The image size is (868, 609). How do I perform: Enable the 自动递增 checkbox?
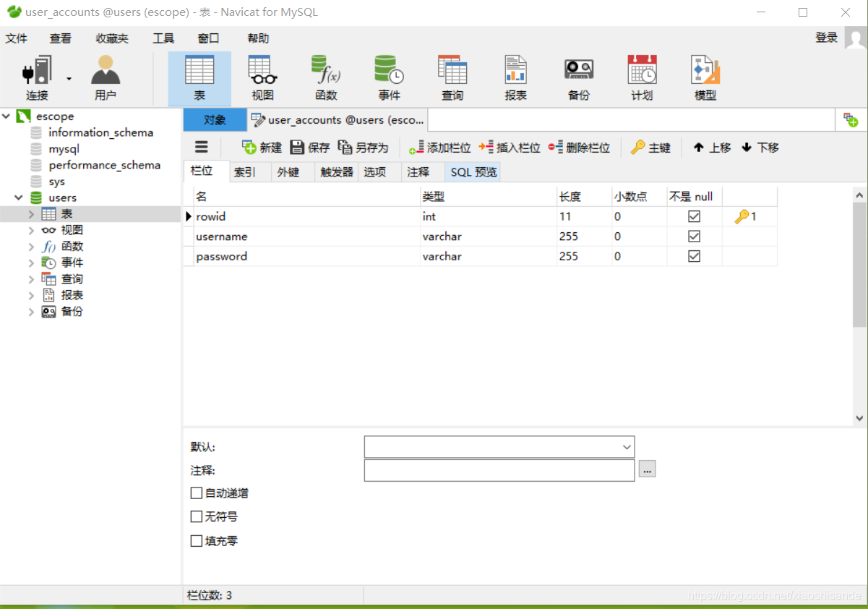click(x=196, y=493)
